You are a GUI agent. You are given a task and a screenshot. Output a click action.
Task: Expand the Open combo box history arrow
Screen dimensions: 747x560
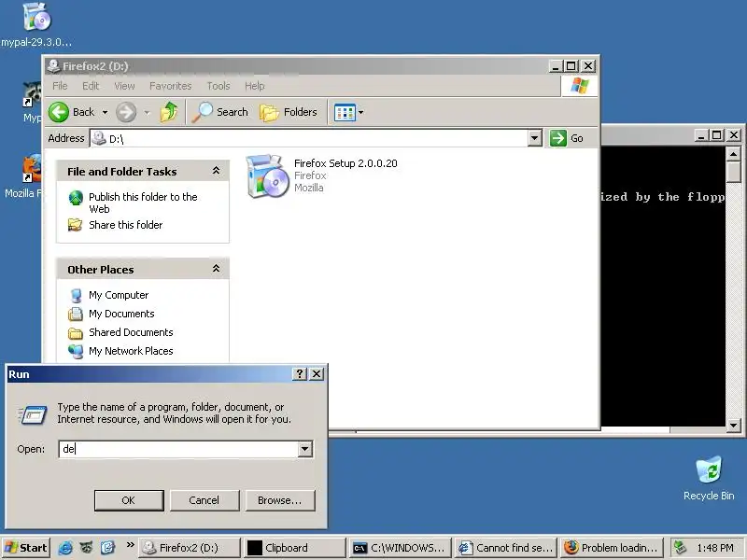coord(305,449)
